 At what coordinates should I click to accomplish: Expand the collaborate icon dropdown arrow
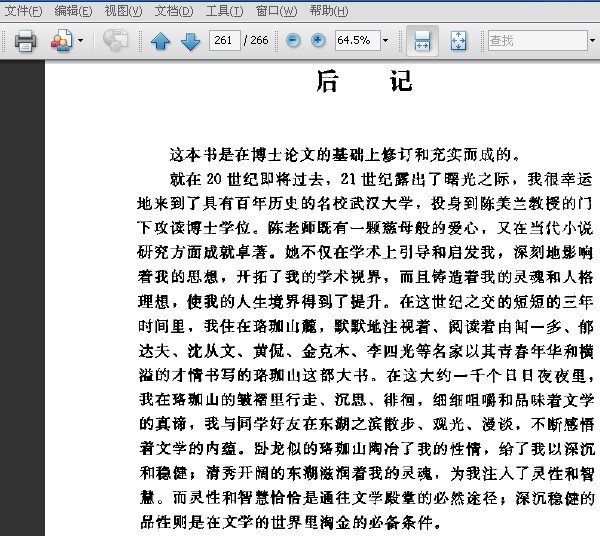(x=80, y=40)
